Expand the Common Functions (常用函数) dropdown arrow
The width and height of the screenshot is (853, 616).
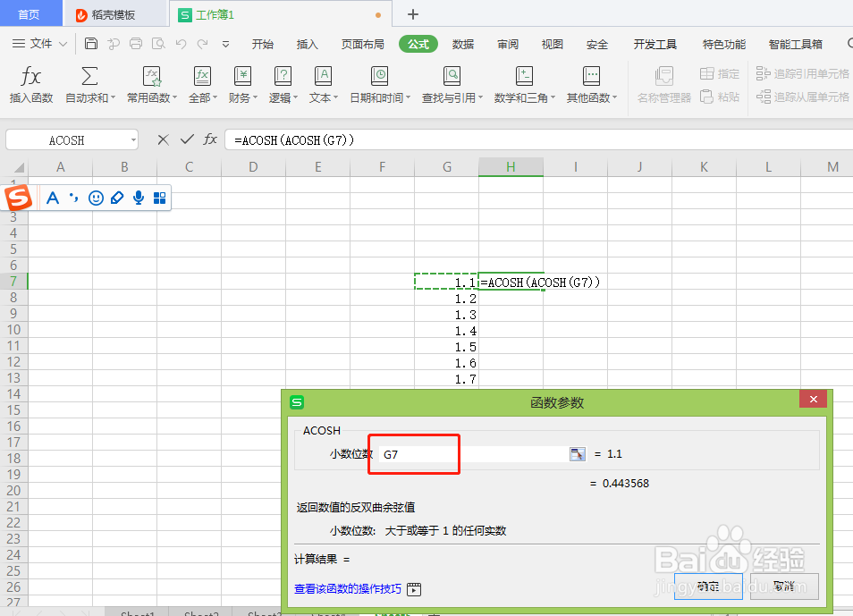174,97
